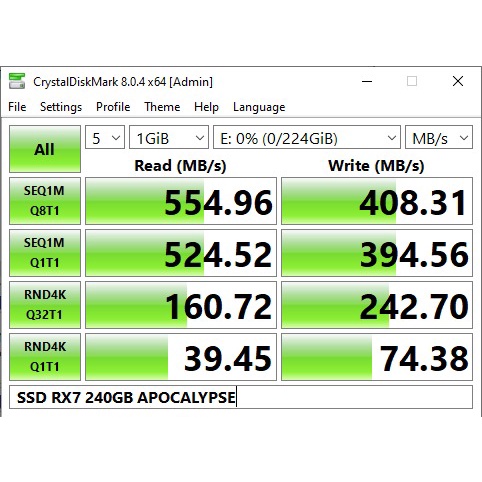Open the File menu

[17, 107]
